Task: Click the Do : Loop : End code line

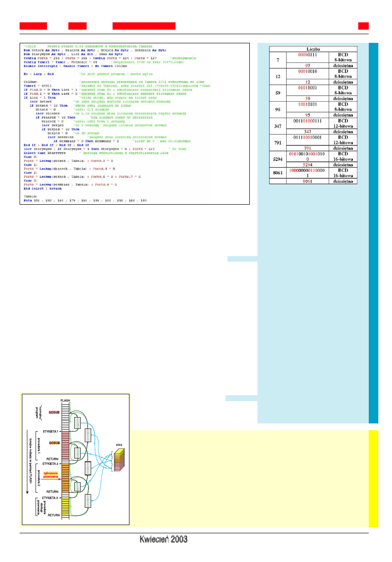Action: (39, 73)
